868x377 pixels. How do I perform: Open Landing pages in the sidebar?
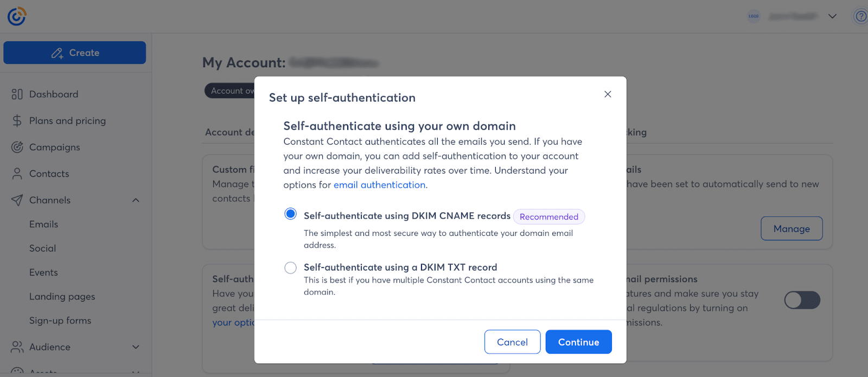(x=62, y=297)
